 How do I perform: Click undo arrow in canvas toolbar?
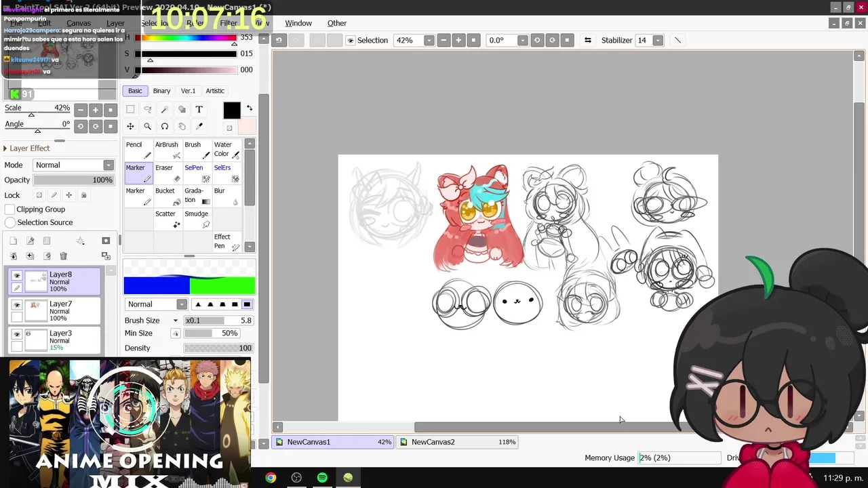pyautogui.click(x=279, y=40)
